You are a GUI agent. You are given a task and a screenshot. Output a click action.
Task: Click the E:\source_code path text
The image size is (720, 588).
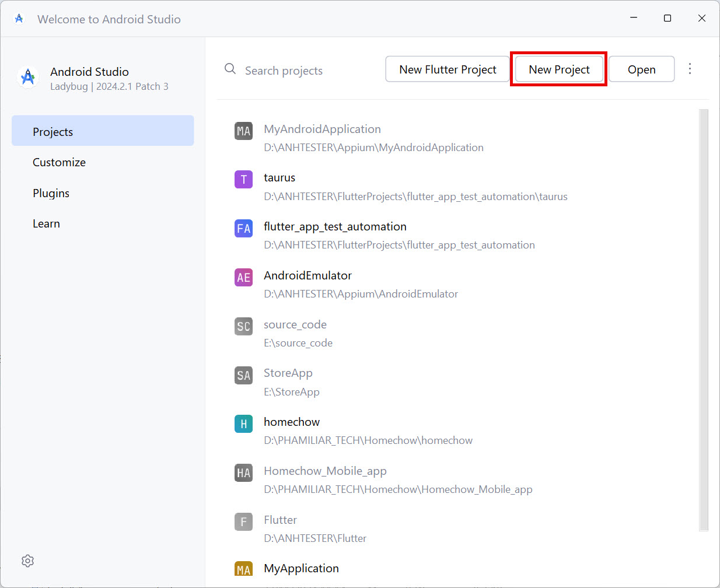pos(298,343)
